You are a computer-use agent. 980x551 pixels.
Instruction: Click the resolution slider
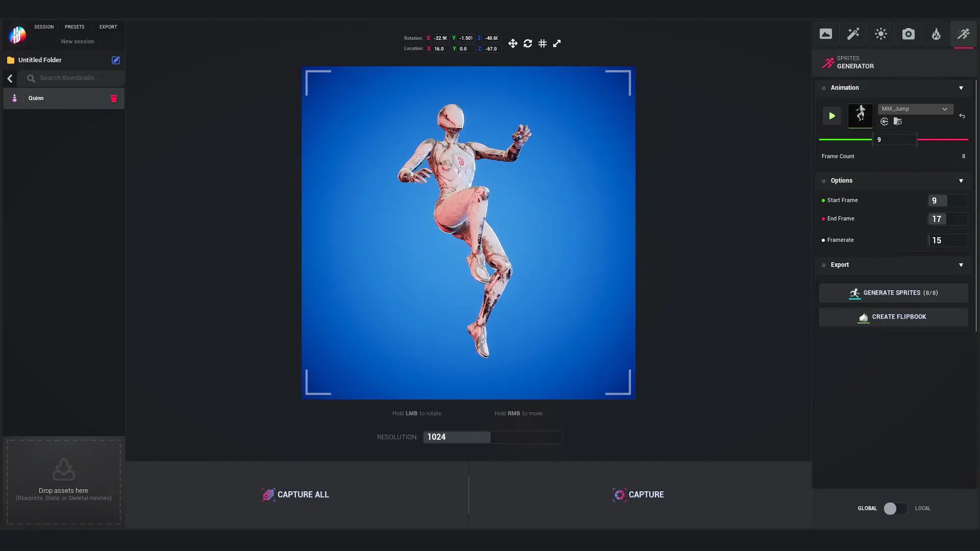pos(492,437)
